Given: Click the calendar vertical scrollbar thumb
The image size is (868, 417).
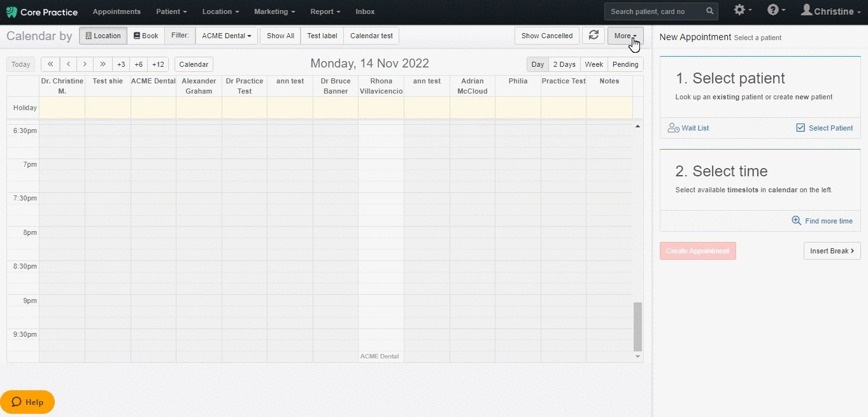Looking at the screenshot, I should (637, 327).
